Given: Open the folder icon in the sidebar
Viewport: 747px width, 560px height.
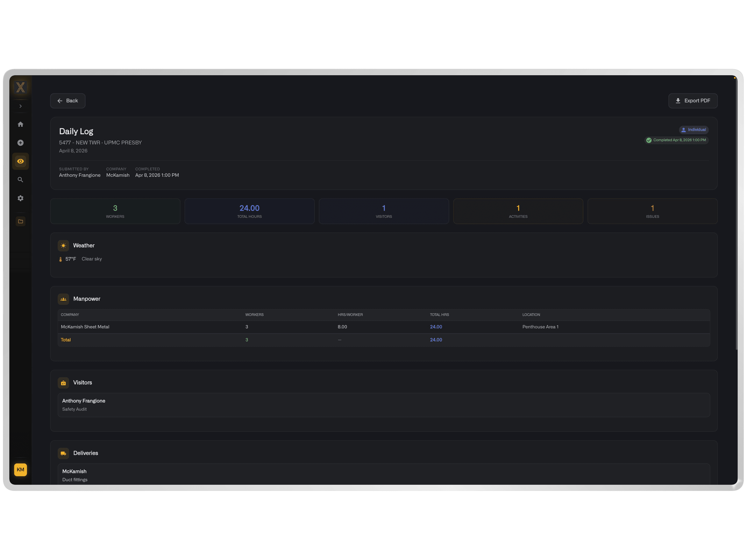Looking at the screenshot, I should pyautogui.click(x=21, y=221).
